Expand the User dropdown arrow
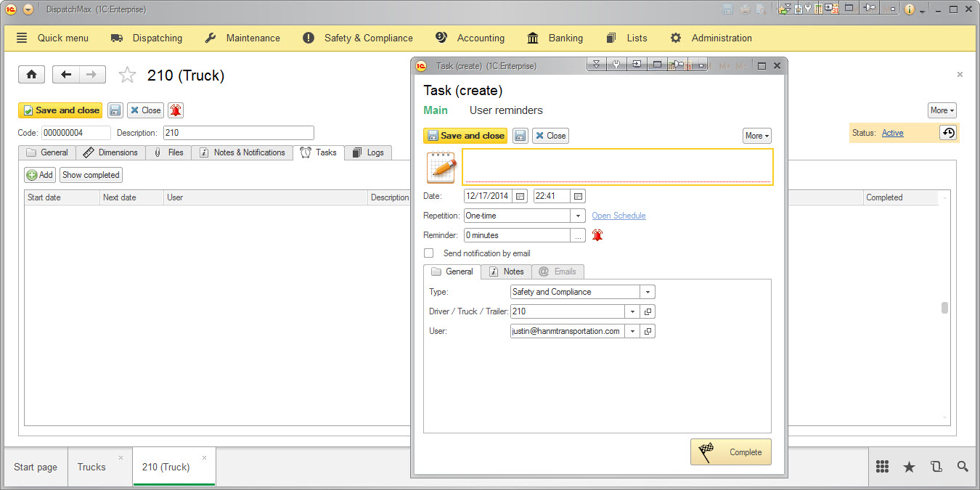The height and width of the screenshot is (490, 980). (x=632, y=331)
